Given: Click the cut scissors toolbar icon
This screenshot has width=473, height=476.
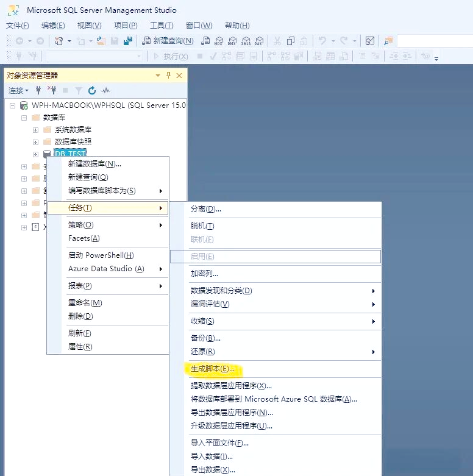Looking at the screenshot, I should tap(277, 41).
